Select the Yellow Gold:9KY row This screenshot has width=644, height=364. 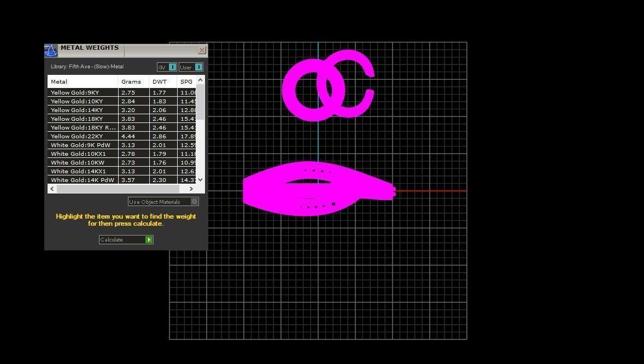point(122,92)
